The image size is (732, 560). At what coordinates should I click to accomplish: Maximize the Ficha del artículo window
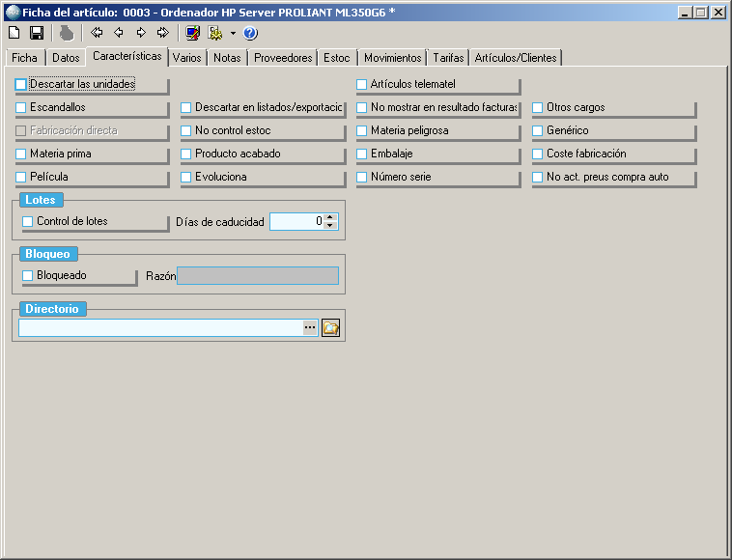tap(701, 13)
